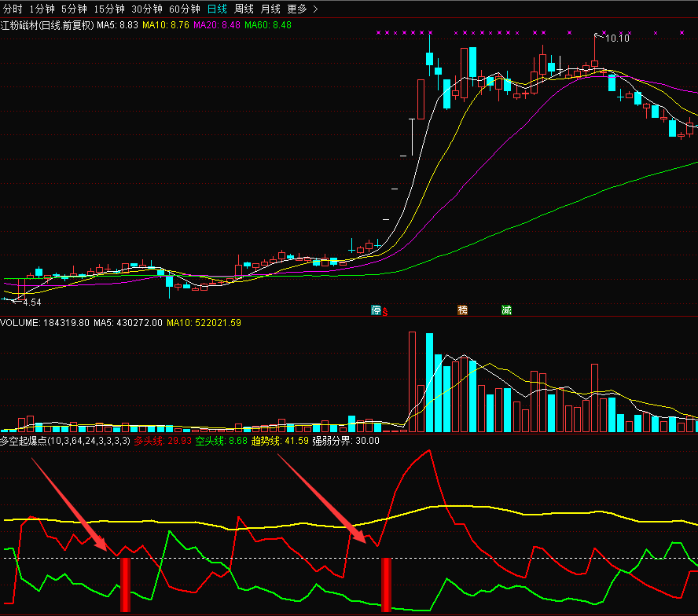
Task: Click the 趋势线: 41.59 label
Action: [x=280, y=441]
